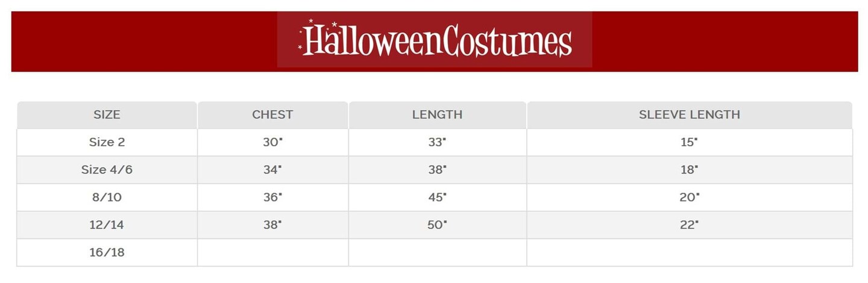
Task: Click the CHEST column header
Action: coord(272,114)
